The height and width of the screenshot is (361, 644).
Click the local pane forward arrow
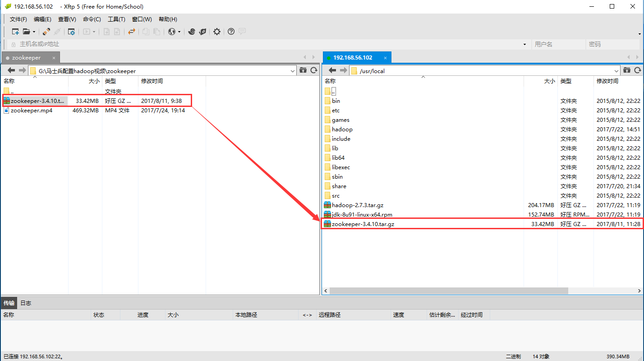[x=22, y=70]
